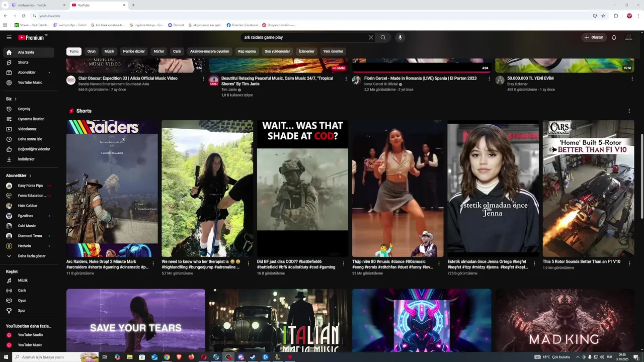
Task: Open options for Jenna Ortega short
Action: click(x=534, y=263)
